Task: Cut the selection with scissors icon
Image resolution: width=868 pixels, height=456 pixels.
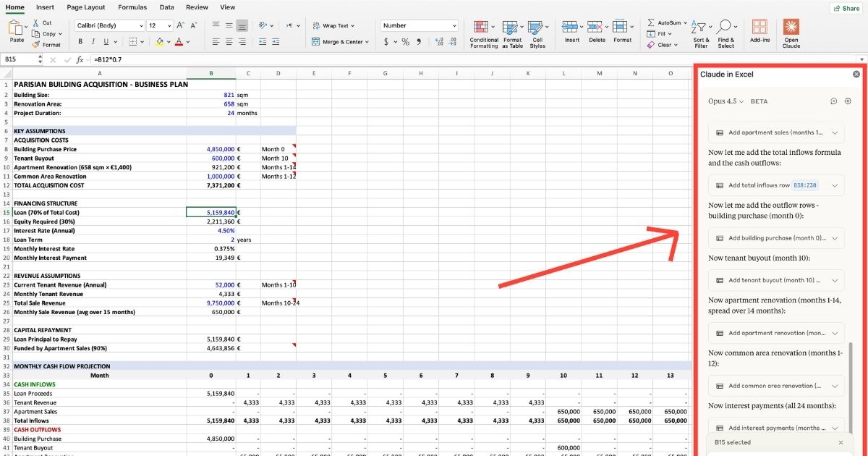Action: pyautogui.click(x=42, y=23)
